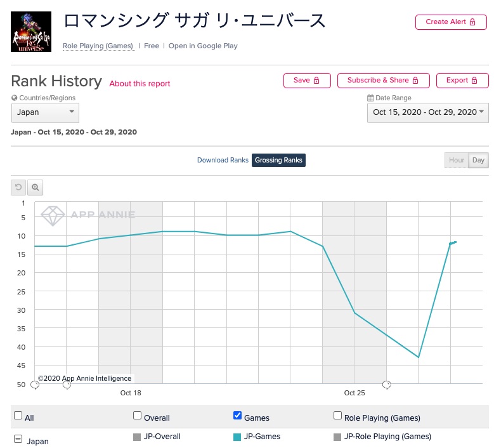Open the date range dropdown

[427, 112]
